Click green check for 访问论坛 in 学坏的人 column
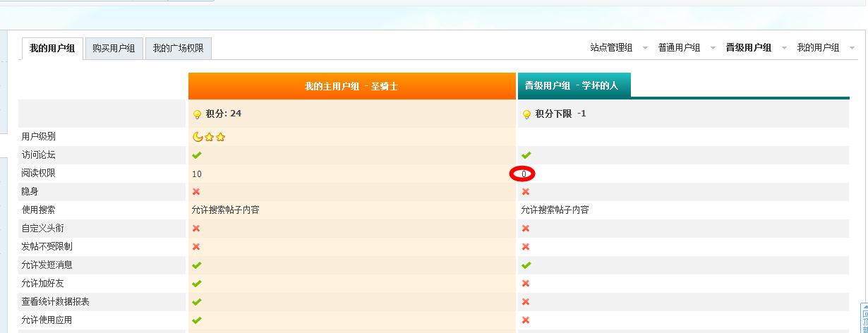The width and height of the screenshot is (868, 333). coord(526,155)
